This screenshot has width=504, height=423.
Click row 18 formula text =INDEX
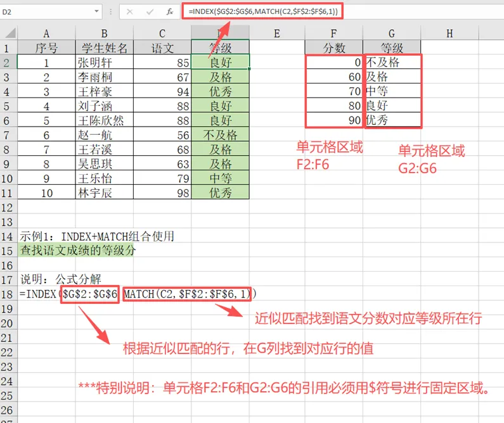pos(138,294)
